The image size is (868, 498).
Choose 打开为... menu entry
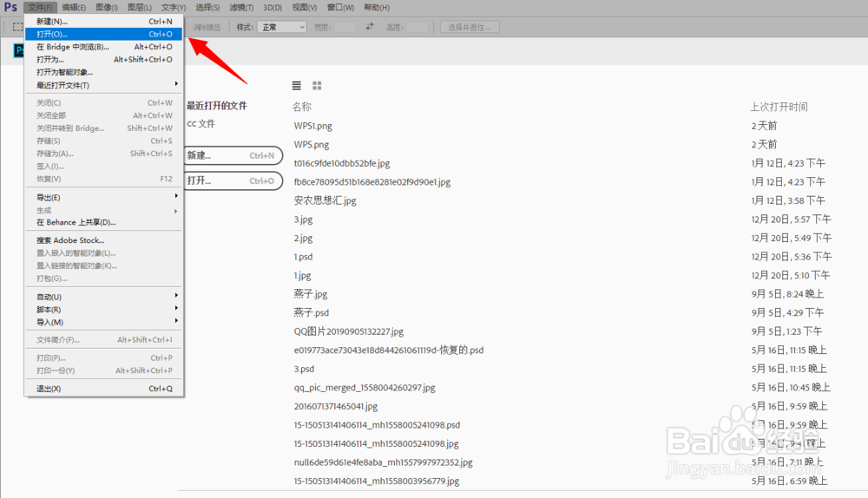[x=103, y=59]
